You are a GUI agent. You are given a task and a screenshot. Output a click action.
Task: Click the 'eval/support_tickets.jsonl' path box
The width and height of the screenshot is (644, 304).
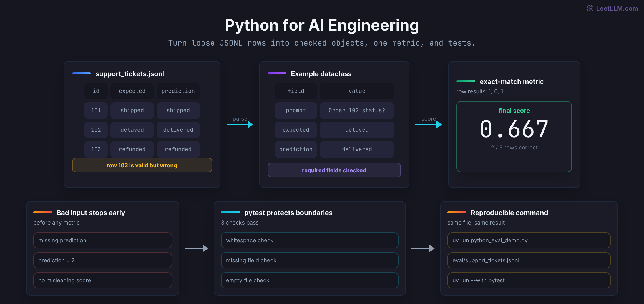[x=529, y=260]
